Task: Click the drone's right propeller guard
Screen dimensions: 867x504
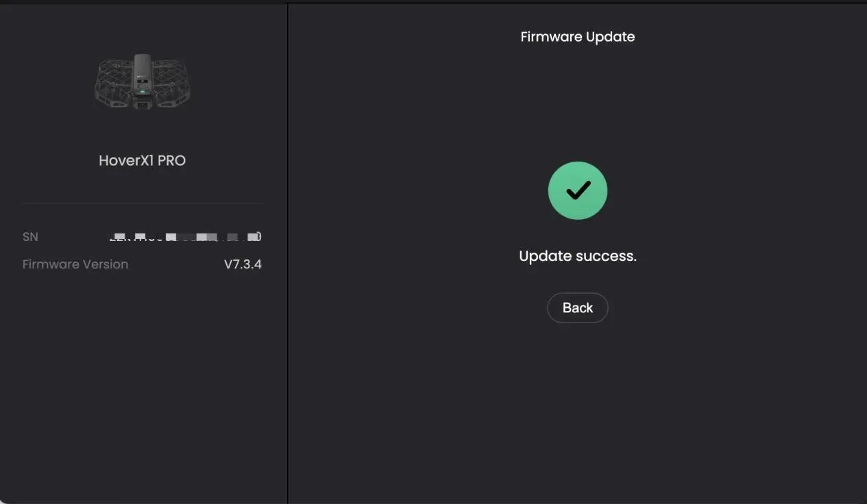Action: (171, 83)
